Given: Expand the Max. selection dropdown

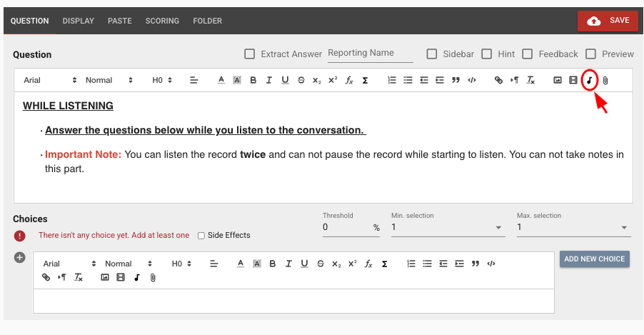Looking at the screenshot, I should (573, 227).
